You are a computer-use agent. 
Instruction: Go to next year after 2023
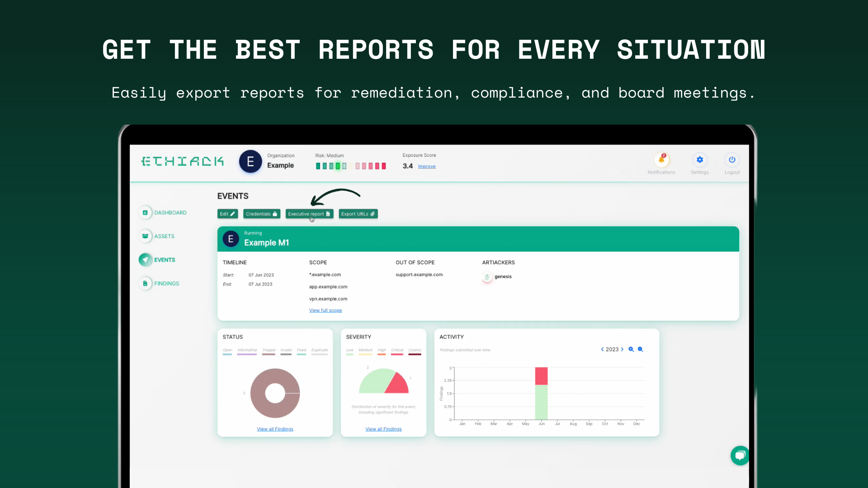tap(622, 349)
